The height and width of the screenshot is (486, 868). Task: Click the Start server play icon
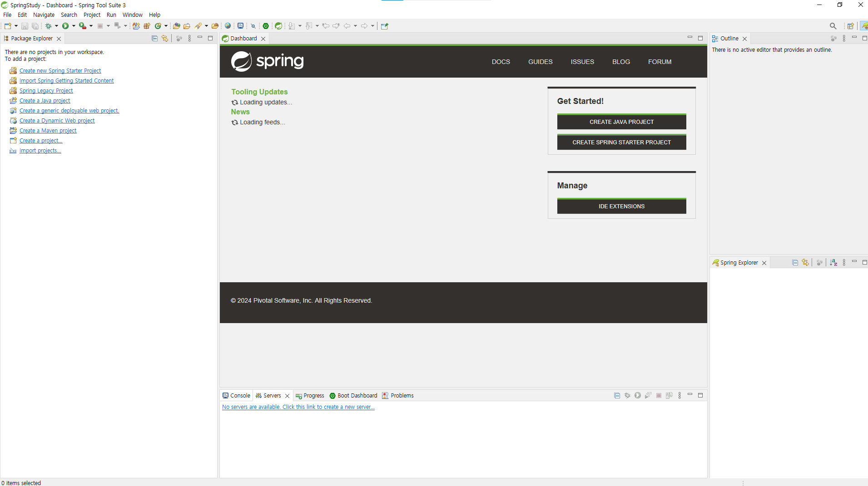(x=638, y=396)
